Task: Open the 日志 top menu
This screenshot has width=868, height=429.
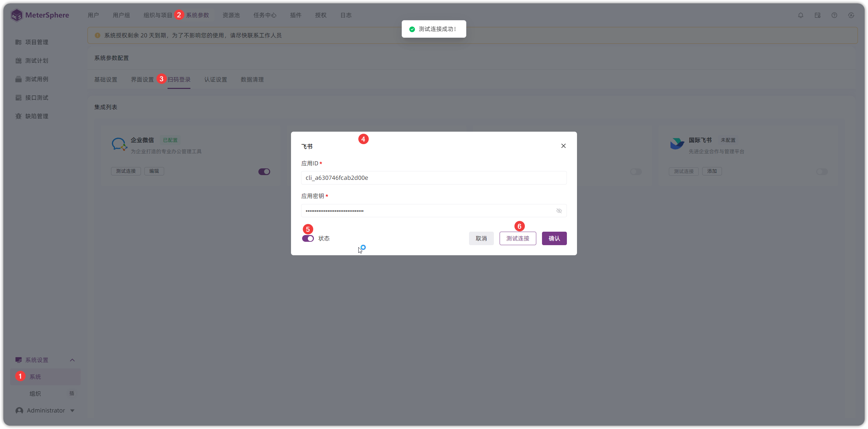Action: (346, 15)
